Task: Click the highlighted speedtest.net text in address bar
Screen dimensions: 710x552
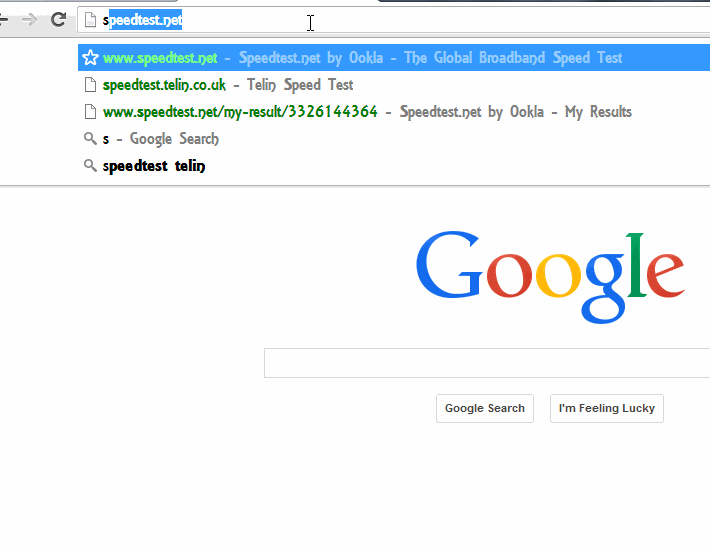Action: click(145, 20)
